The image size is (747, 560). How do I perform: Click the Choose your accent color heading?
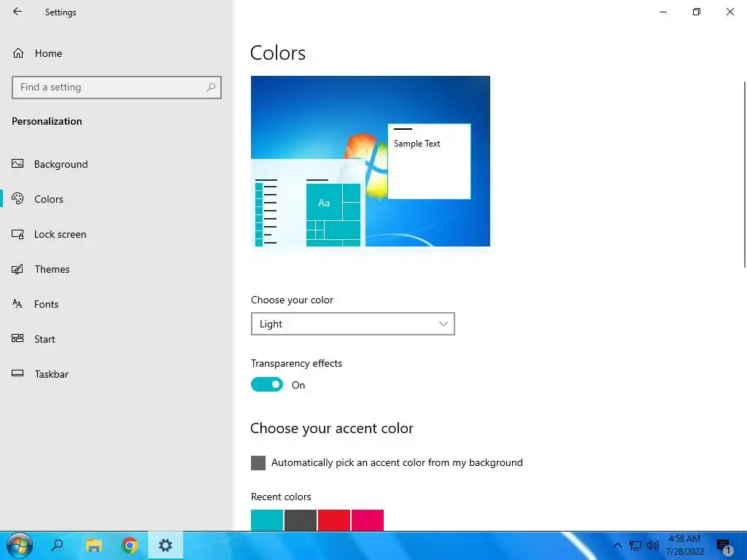pos(332,428)
